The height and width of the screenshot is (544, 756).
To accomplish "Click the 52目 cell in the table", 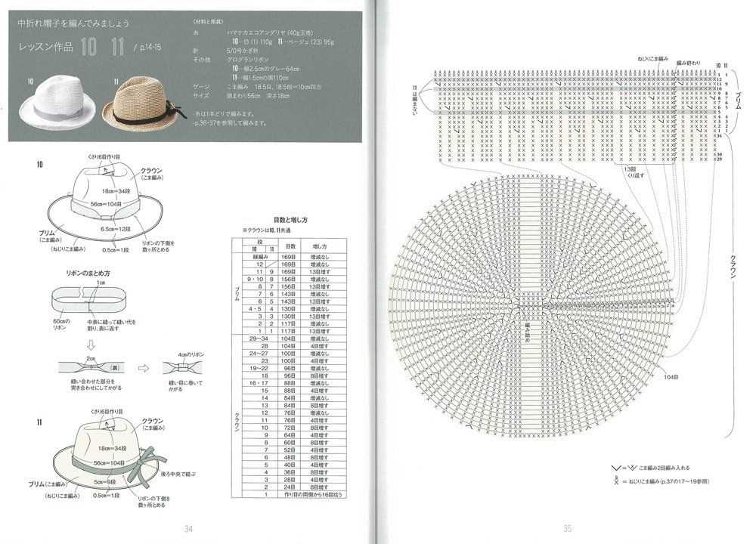I will [290, 450].
